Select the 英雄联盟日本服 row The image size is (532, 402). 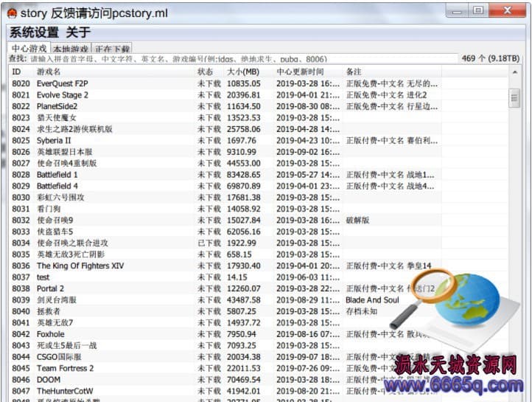(259, 152)
